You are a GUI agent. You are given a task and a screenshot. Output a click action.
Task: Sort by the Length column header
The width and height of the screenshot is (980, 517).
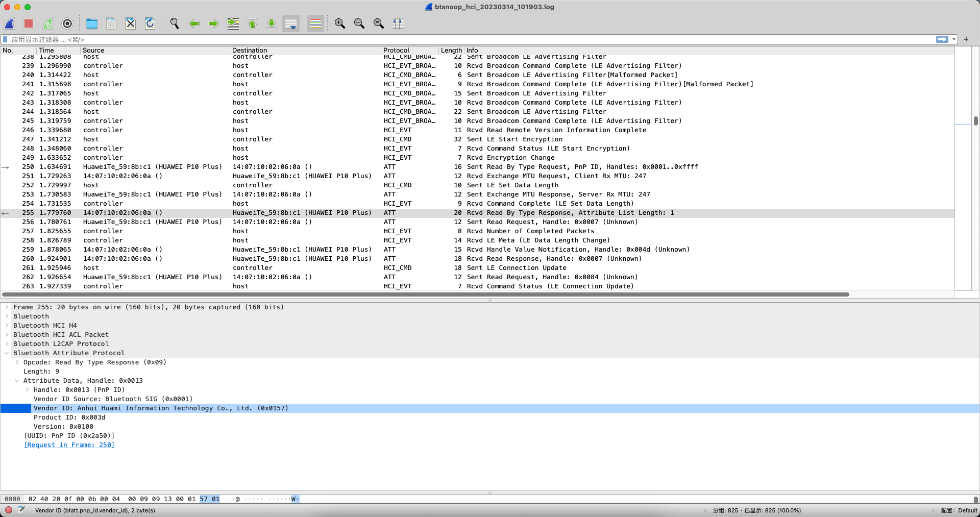coord(451,50)
